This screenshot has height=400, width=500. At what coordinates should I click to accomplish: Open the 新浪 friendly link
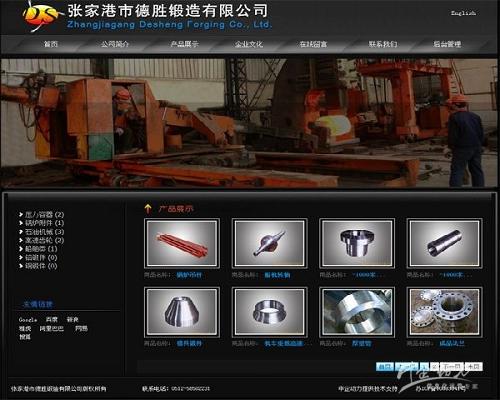point(72,319)
